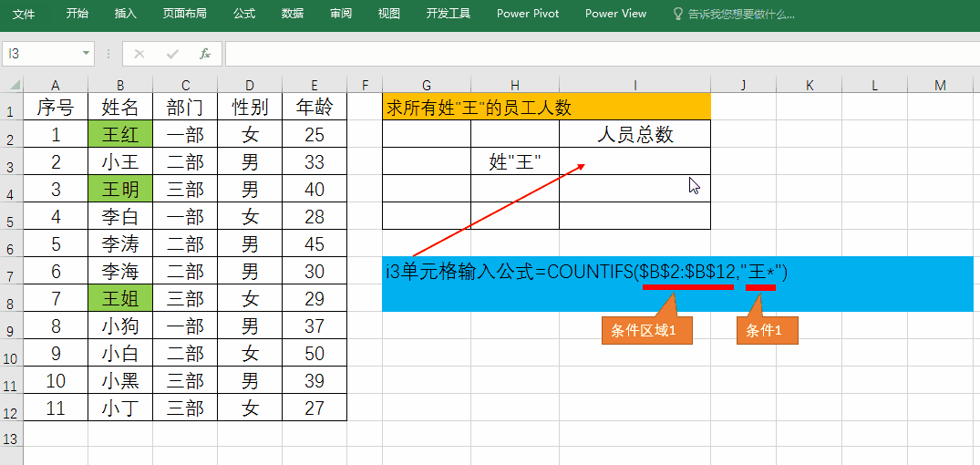Select column B header
980x465 pixels.
pyautogui.click(x=120, y=85)
